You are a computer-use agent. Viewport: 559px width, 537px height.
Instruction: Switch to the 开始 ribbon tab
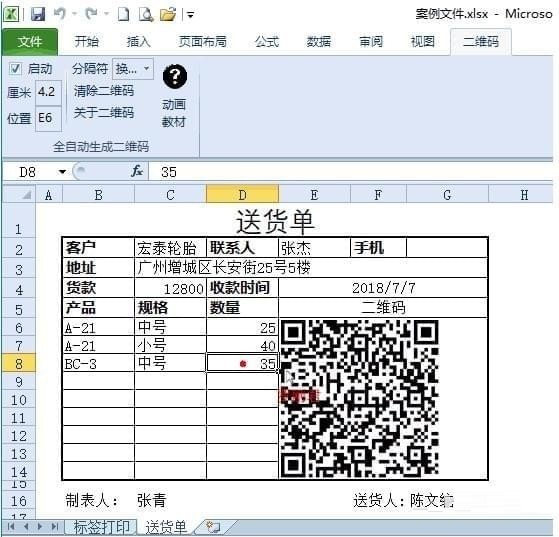pyautogui.click(x=86, y=42)
